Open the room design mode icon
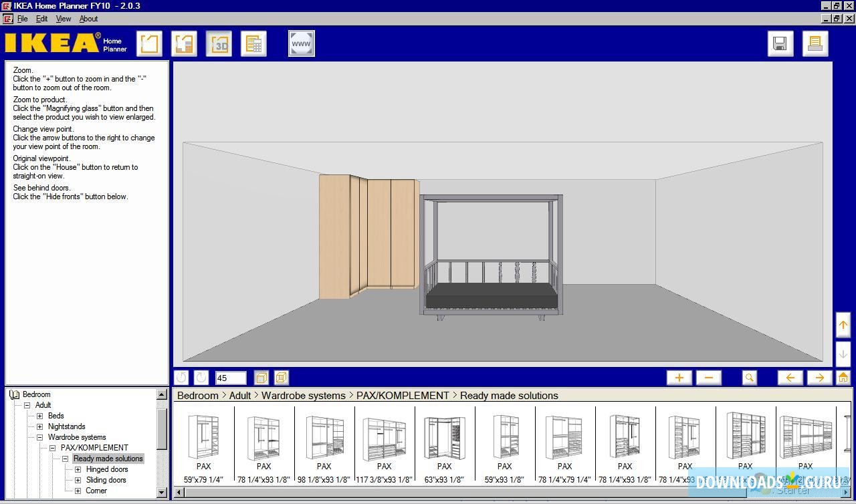Screen dimensions: 856x504 (148, 43)
